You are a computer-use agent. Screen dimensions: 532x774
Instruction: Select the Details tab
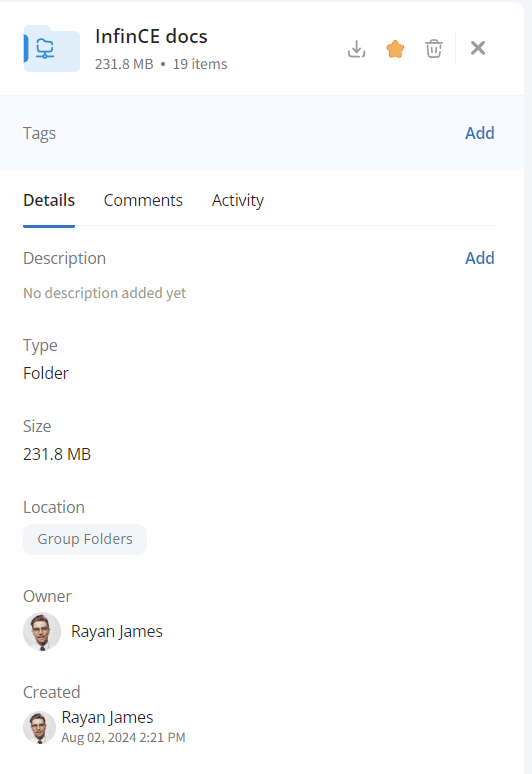49,200
